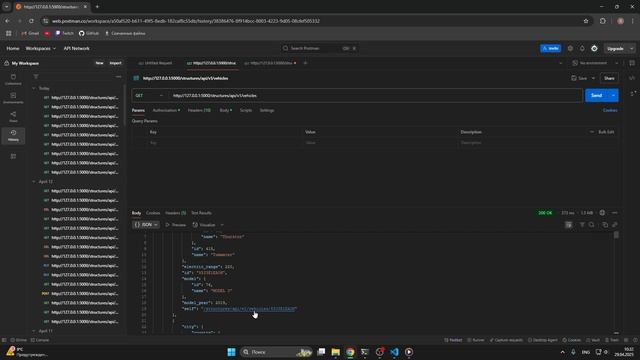Open the Flows sidebar panel
The image size is (640, 360).
[x=13, y=117]
